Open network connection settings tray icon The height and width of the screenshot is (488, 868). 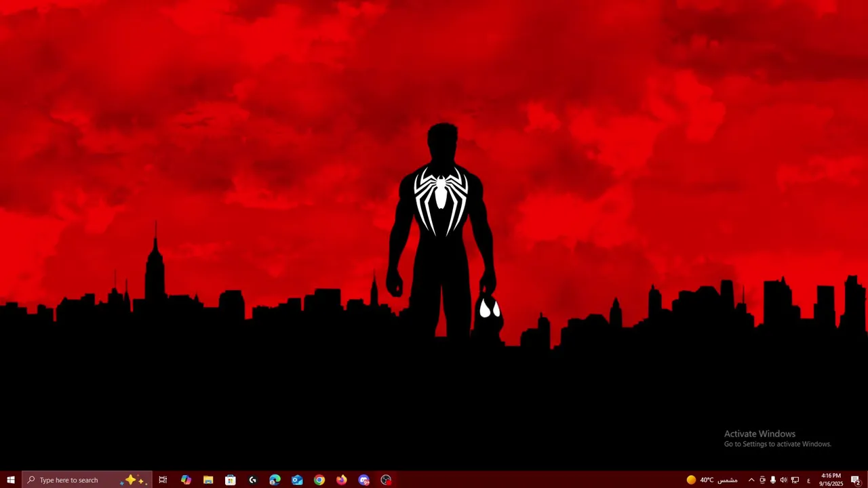tap(795, 480)
